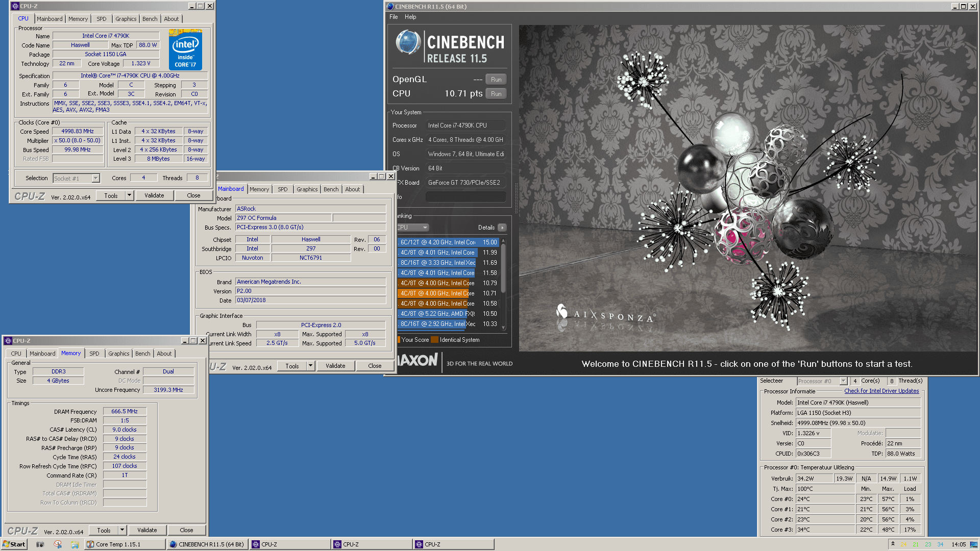
Task: Switch to CINEBENCH R11.5 taskbar button
Action: 207,544
